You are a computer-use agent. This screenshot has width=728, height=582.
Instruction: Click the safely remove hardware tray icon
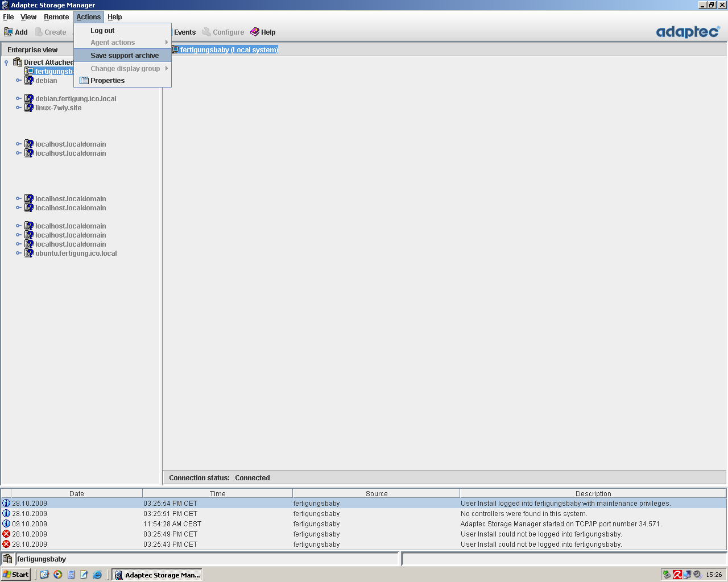pyautogui.click(x=667, y=575)
